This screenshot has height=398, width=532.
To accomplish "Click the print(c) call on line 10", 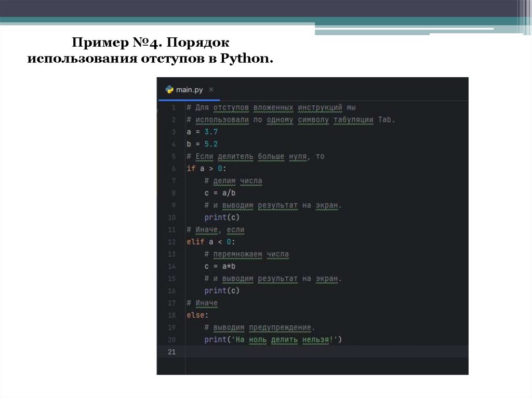I will pos(222,217).
